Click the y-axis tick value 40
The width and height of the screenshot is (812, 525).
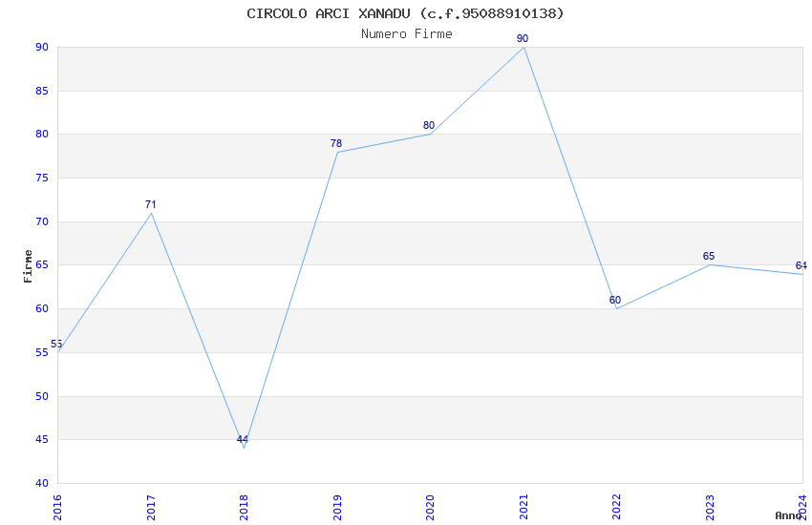[x=42, y=484]
